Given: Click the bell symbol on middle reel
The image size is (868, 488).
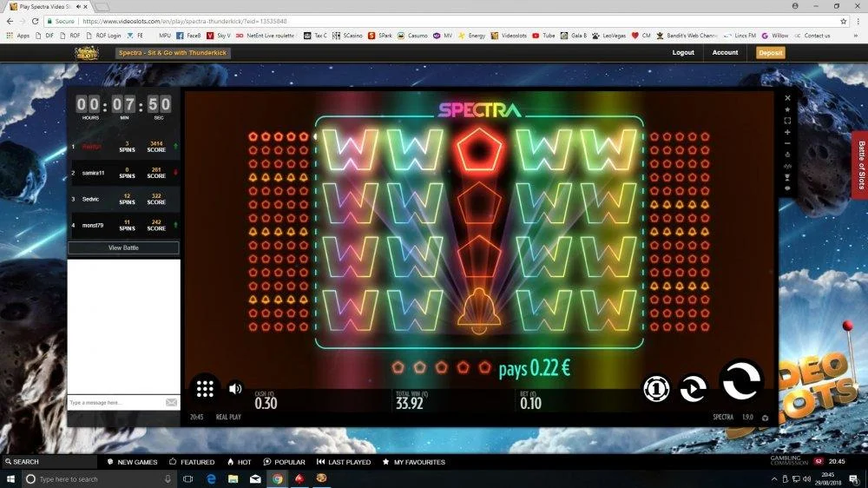Looking at the screenshot, I should click(479, 310).
